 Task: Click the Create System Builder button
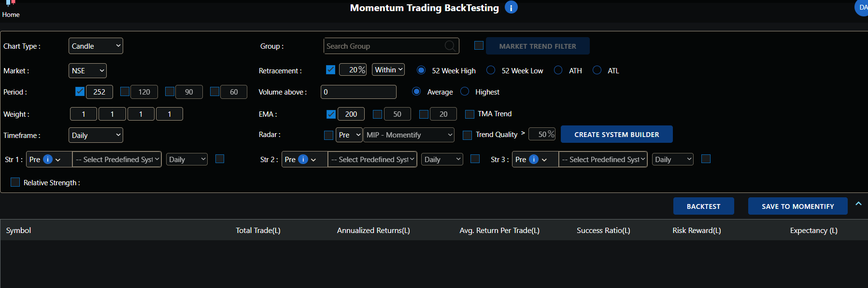coord(616,135)
